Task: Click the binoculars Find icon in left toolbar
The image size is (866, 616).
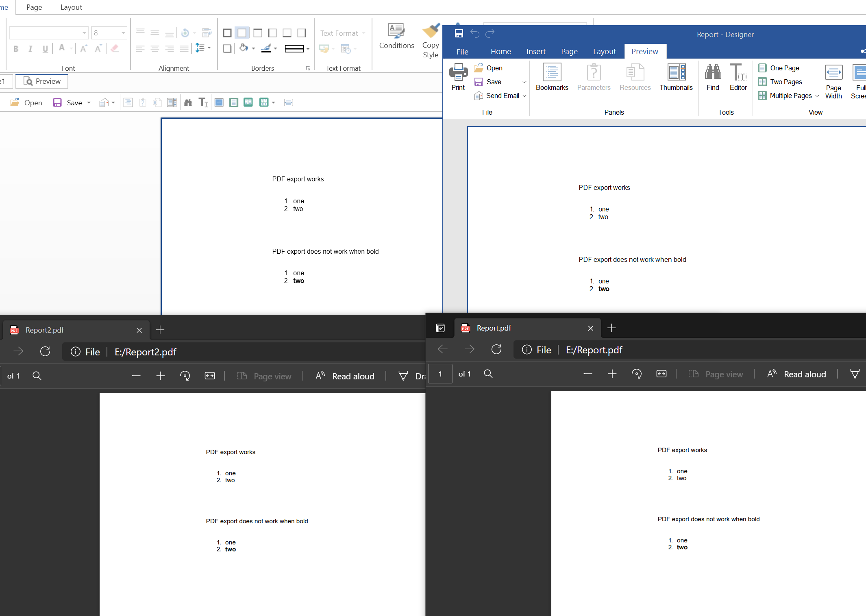Action: [x=188, y=102]
